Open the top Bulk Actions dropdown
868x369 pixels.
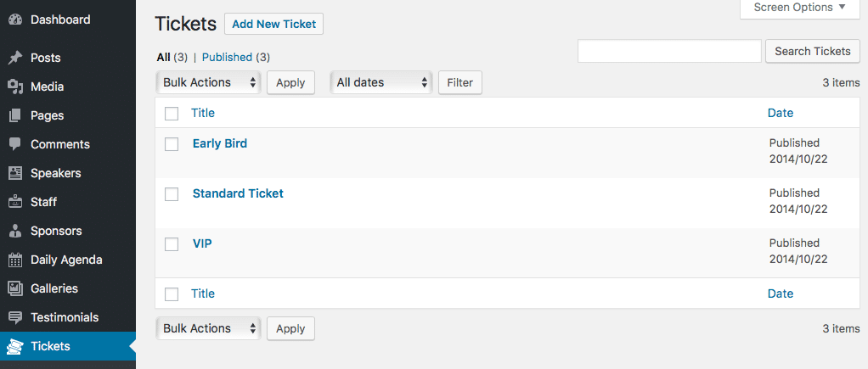208,82
